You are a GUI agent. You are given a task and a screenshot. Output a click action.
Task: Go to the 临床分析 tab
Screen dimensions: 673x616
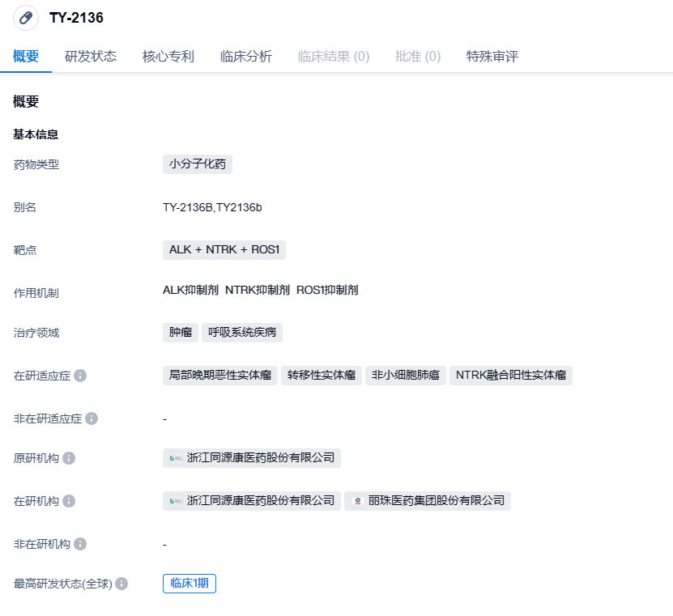click(x=246, y=56)
